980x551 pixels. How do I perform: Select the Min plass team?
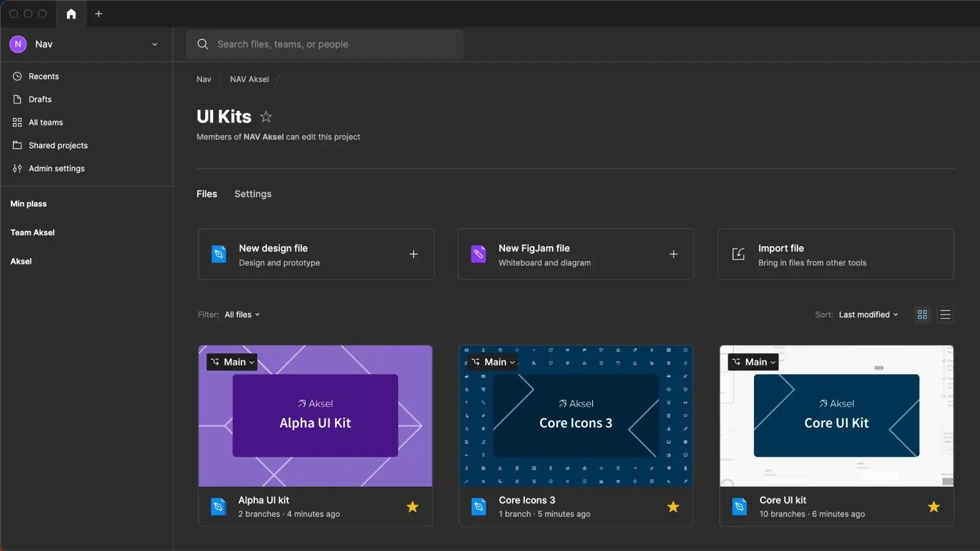click(29, 204)
